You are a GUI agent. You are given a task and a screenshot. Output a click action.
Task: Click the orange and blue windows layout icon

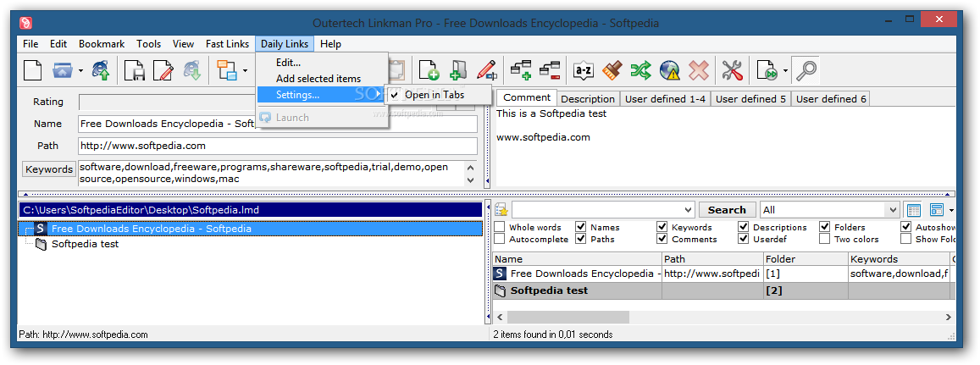226,70
